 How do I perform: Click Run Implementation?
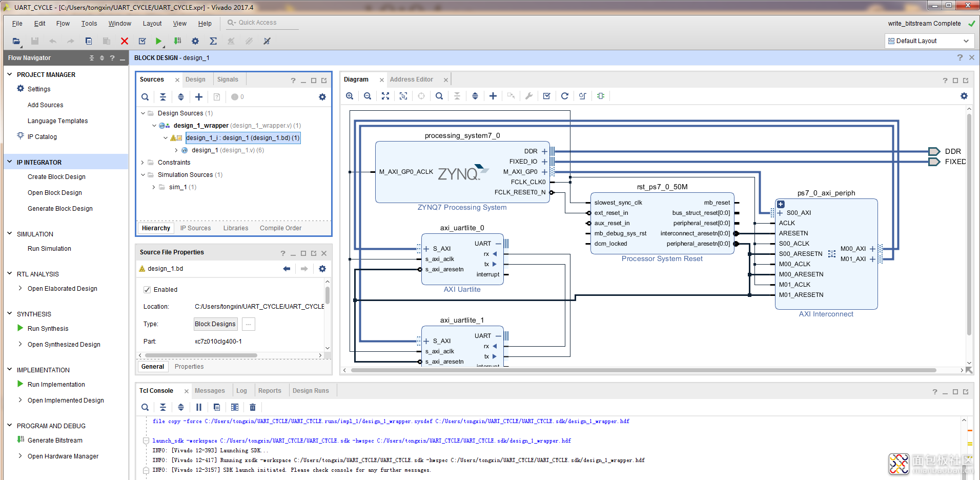56,385
